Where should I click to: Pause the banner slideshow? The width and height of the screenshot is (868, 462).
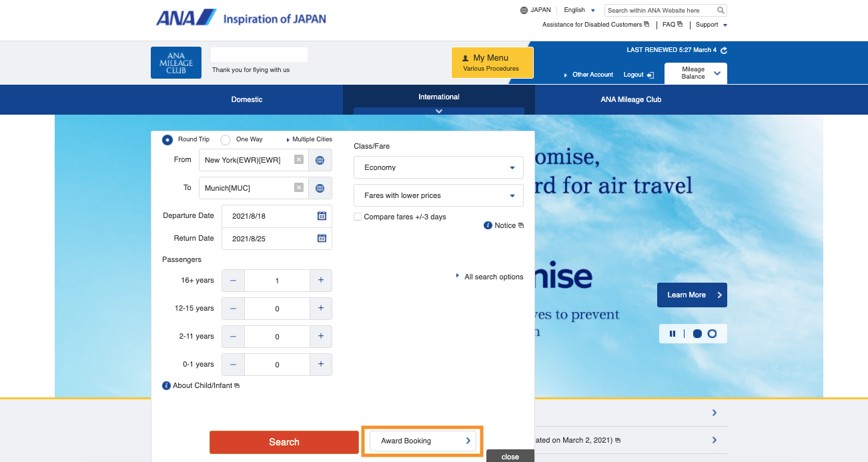tap(673, 333)
